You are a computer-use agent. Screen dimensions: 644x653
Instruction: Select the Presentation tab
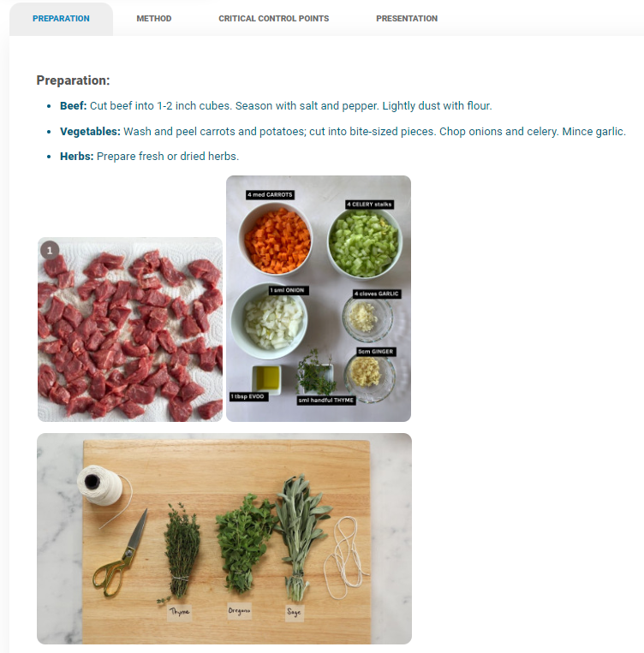click(407, 19)
